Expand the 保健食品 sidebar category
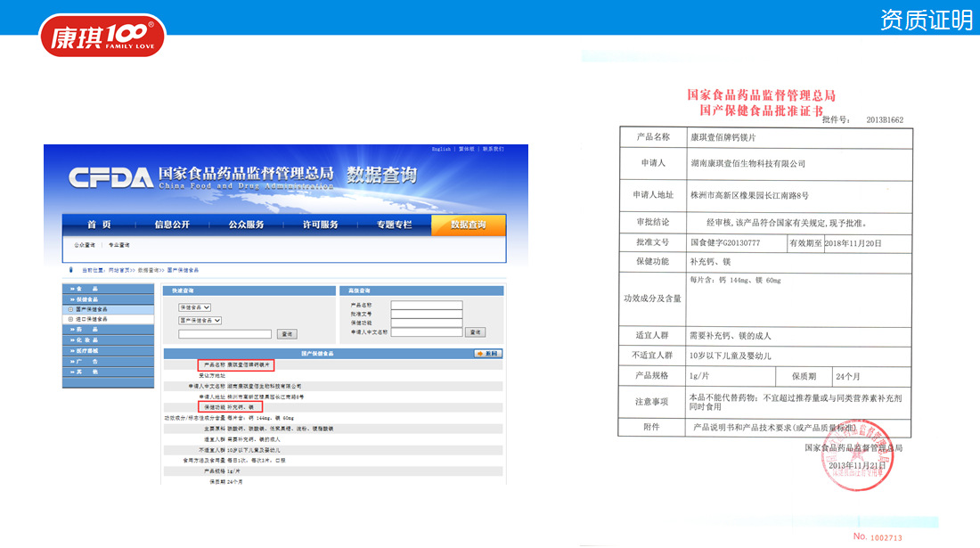Screen dimensions: 980x548 [108, 299]
